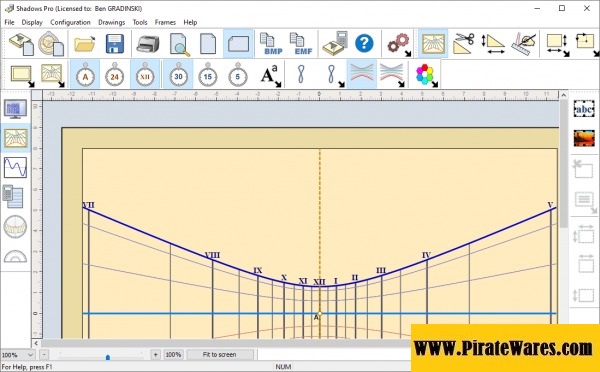This screenshot has width=600, height=372.
Task: Open file with the folder icon
Action: (x=85, y=44)
